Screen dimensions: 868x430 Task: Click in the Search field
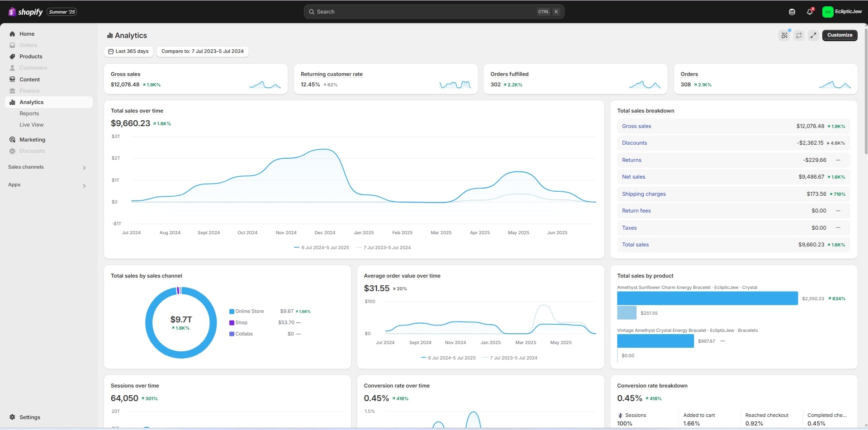[434, 12]
